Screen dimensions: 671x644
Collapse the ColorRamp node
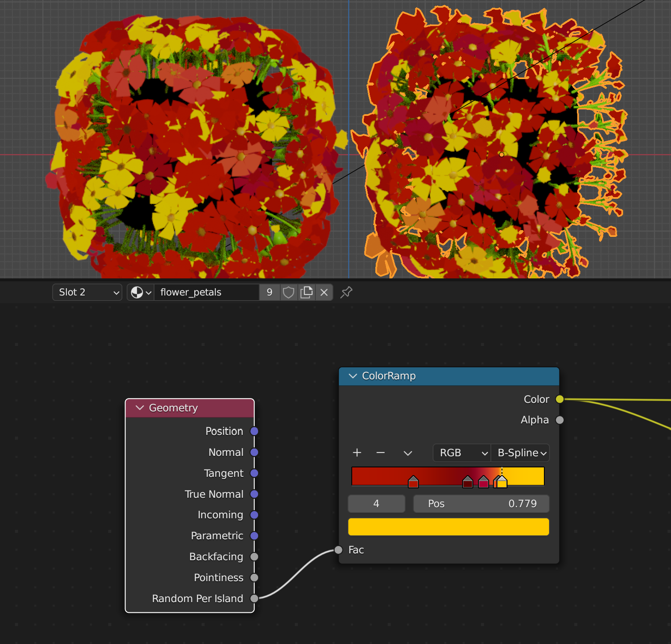coord(353,376)
